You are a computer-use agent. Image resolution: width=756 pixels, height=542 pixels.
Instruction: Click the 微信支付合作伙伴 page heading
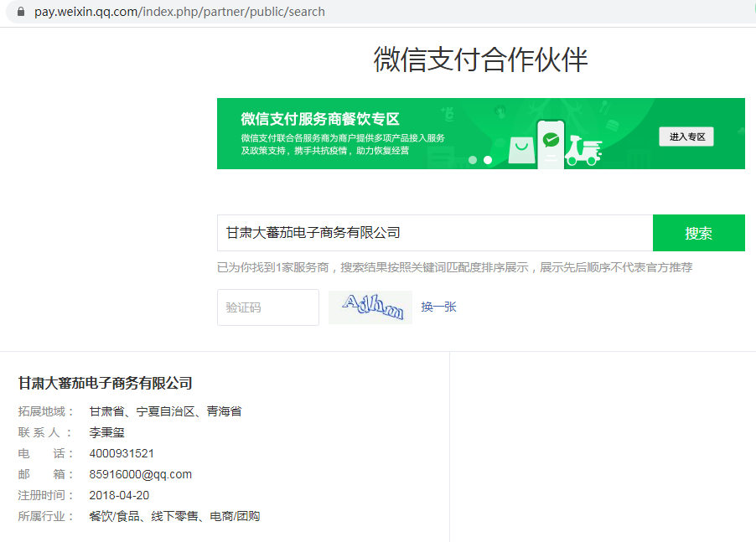[x=481, y=59]
